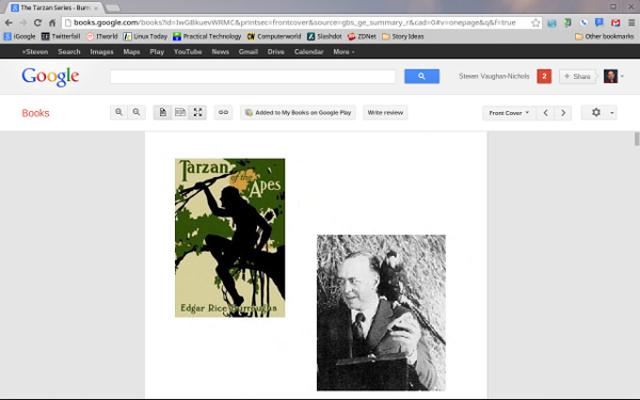Switch to two-page view

tap(180, 112)
